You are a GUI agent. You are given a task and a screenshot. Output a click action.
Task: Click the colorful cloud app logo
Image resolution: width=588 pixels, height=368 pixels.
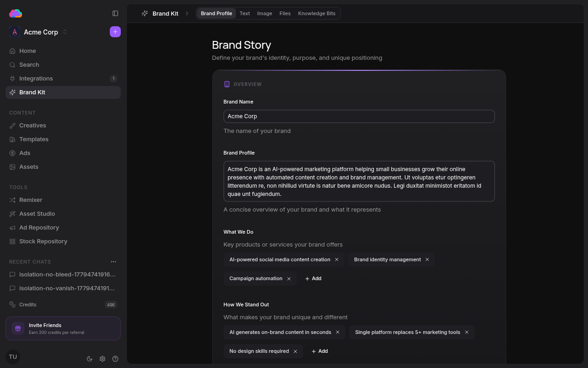[x=16, y=13]
